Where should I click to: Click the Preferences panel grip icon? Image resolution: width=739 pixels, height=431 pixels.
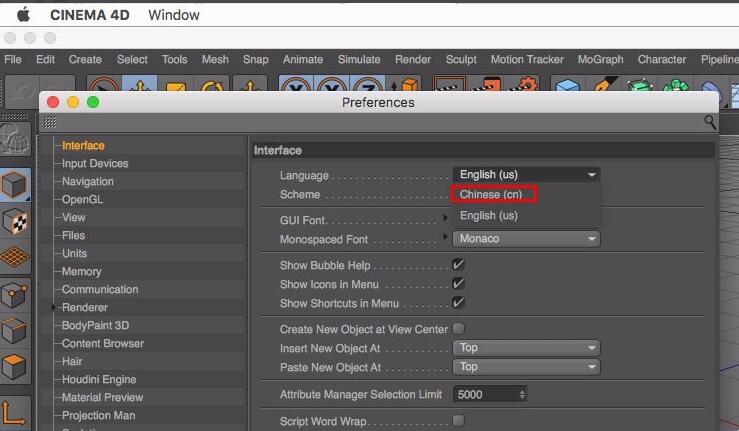[x=50, y=123]
